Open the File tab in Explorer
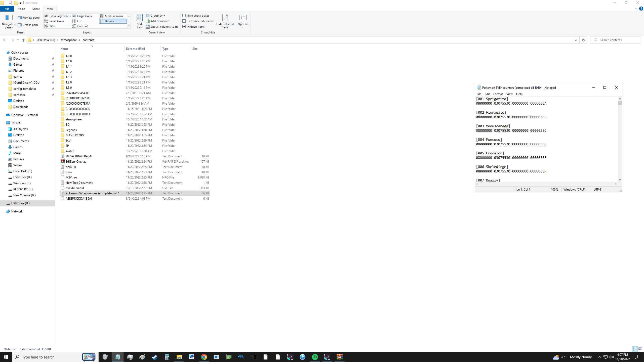644x362 pixels. click(7, 9)
